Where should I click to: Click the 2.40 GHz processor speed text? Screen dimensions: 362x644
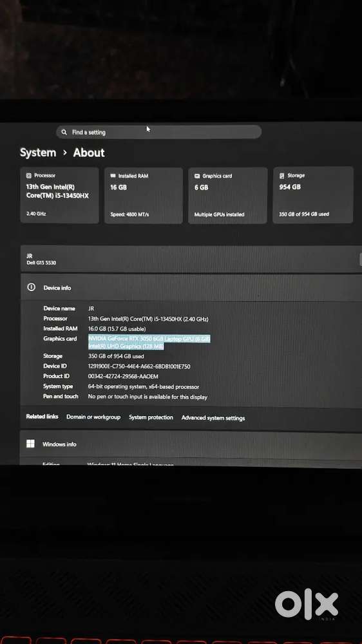point(36,214)
